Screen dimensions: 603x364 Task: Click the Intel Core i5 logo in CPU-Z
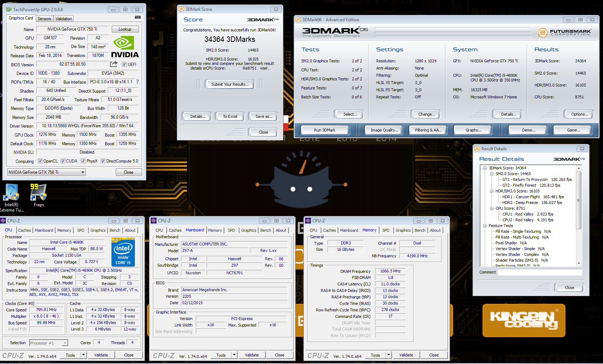(123, 252)
